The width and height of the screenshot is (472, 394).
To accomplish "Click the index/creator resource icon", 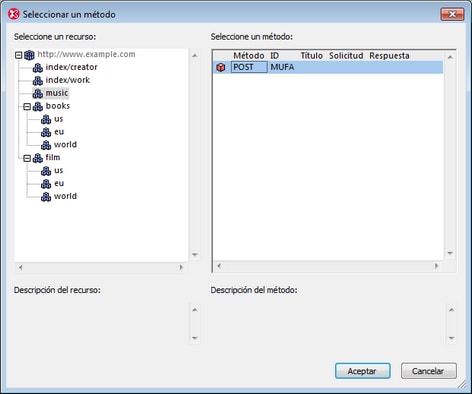I will point(38,68).
